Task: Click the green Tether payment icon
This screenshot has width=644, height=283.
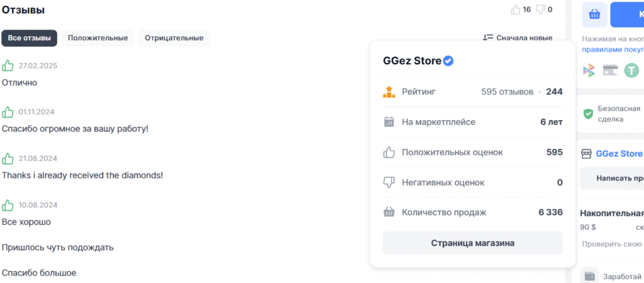Action: [631, 70]
